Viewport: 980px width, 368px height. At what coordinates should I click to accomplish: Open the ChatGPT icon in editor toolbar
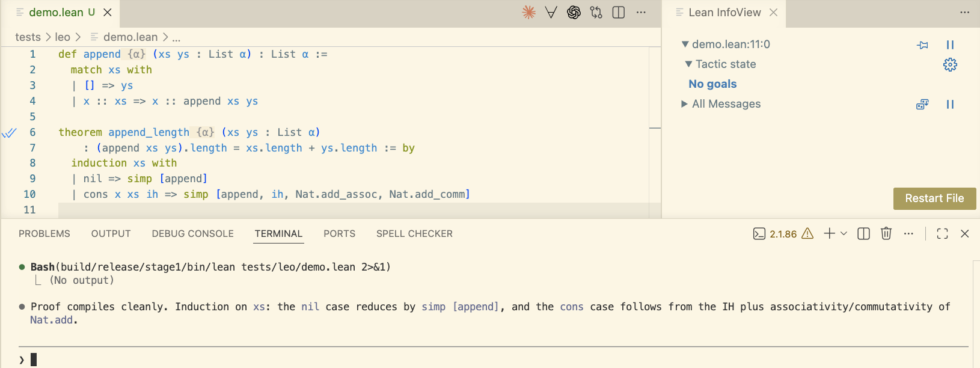(x=574, y=13)
